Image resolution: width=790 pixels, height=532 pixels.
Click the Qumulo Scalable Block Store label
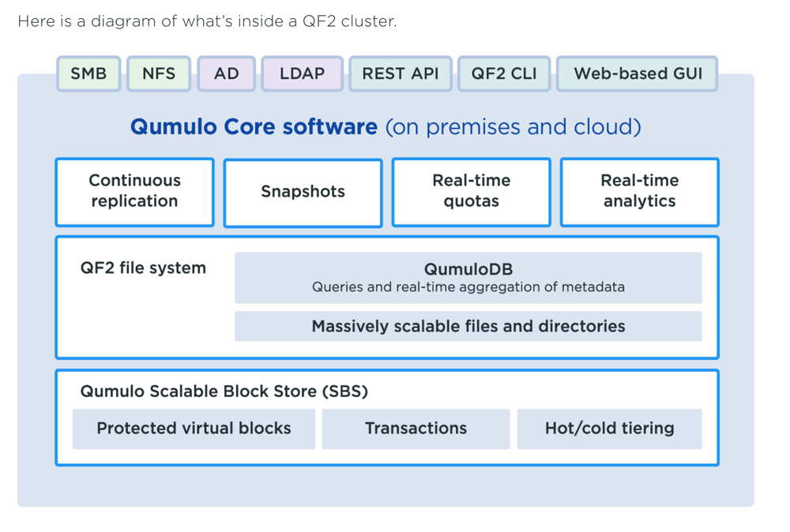click(x=224, y=391)
